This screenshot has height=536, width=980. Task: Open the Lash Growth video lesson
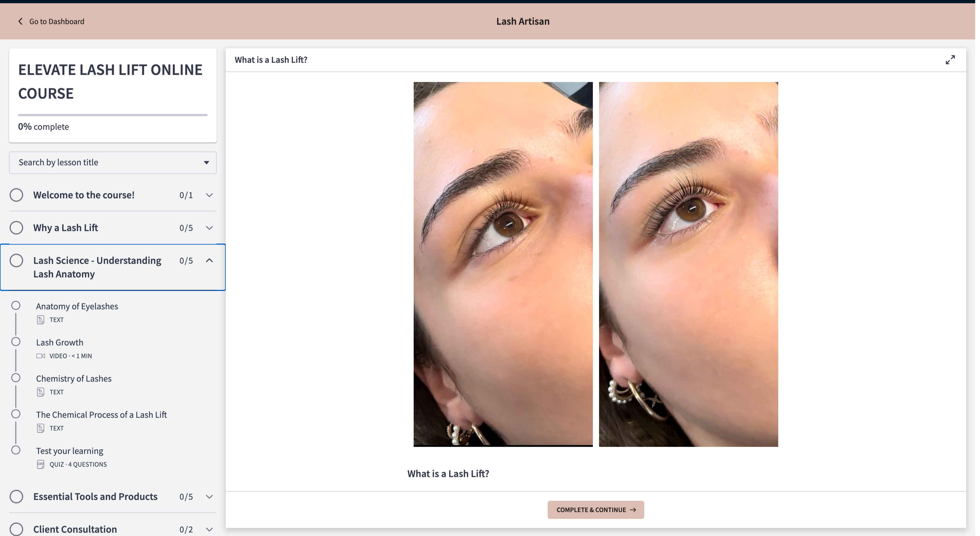coord(60,343)
